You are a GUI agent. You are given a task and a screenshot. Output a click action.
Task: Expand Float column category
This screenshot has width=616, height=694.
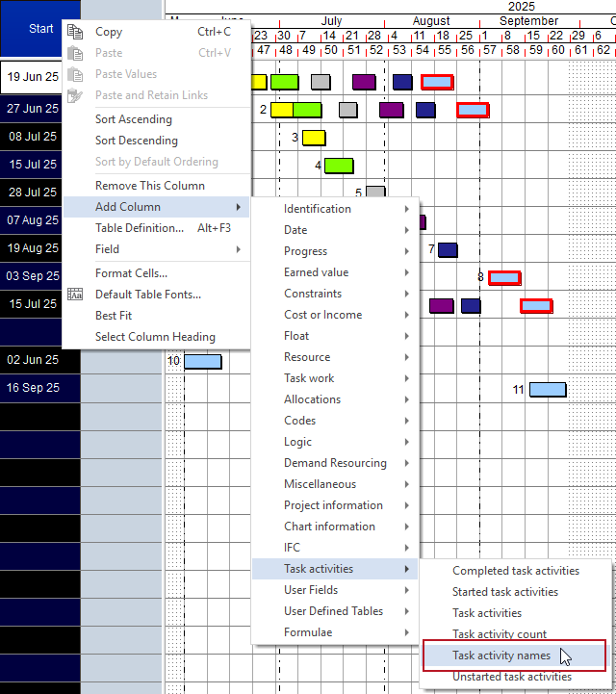point(335,336)
